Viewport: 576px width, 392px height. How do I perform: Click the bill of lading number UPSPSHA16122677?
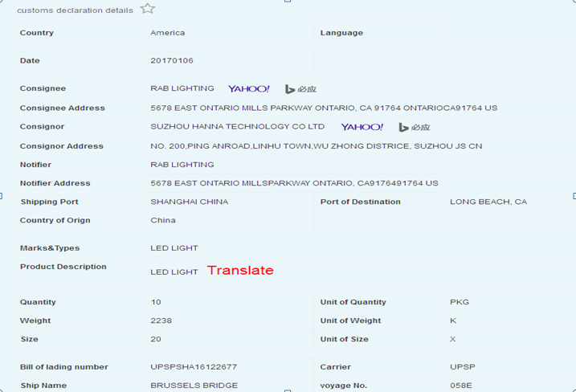pos(194,367)
